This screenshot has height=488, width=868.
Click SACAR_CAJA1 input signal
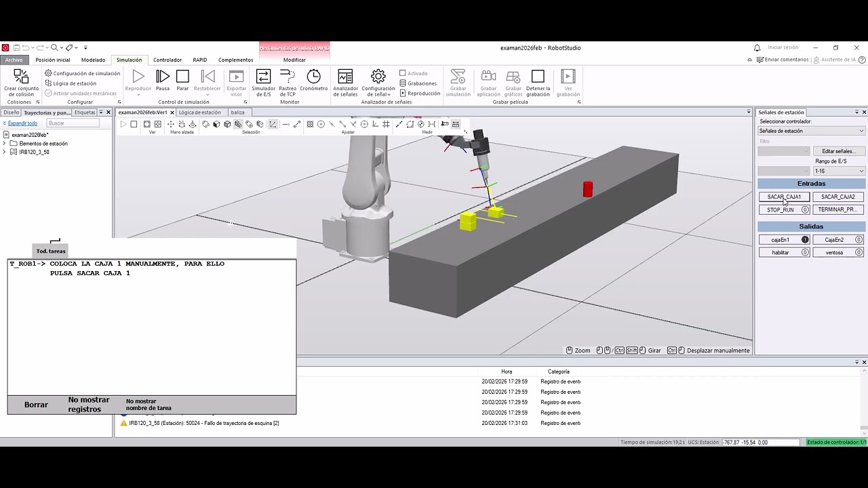784,197
